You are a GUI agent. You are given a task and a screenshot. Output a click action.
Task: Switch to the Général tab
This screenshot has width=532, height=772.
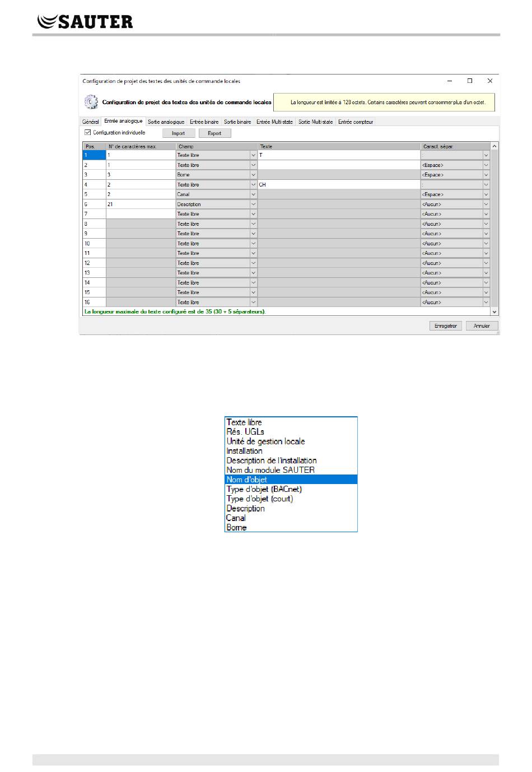(91, 122)
